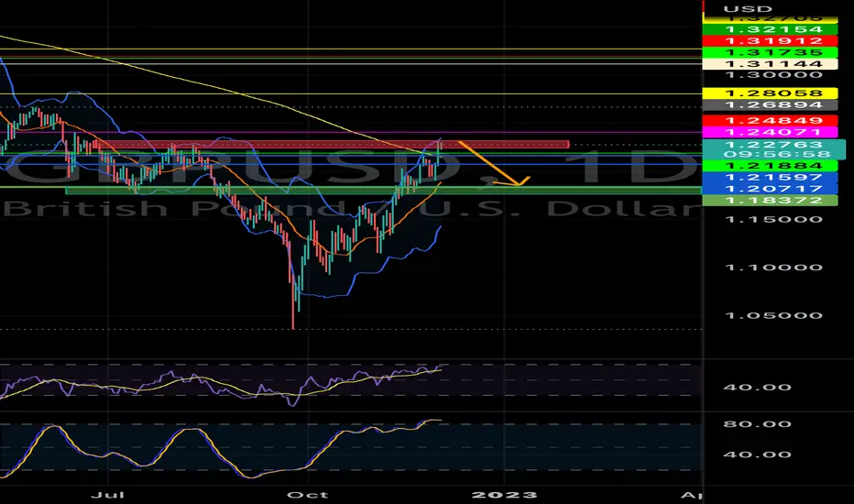Click the 1.10000 price scale value

coord(773,268)
